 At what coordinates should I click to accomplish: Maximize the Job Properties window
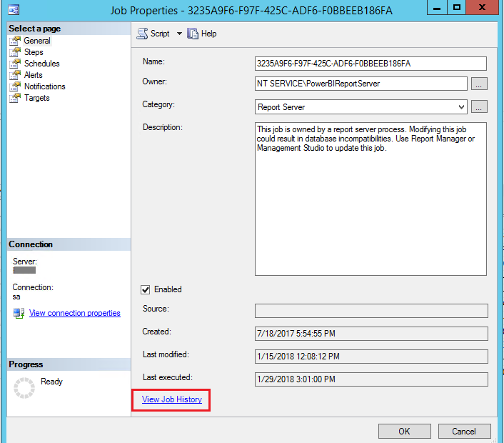click(x=457, y=7)
